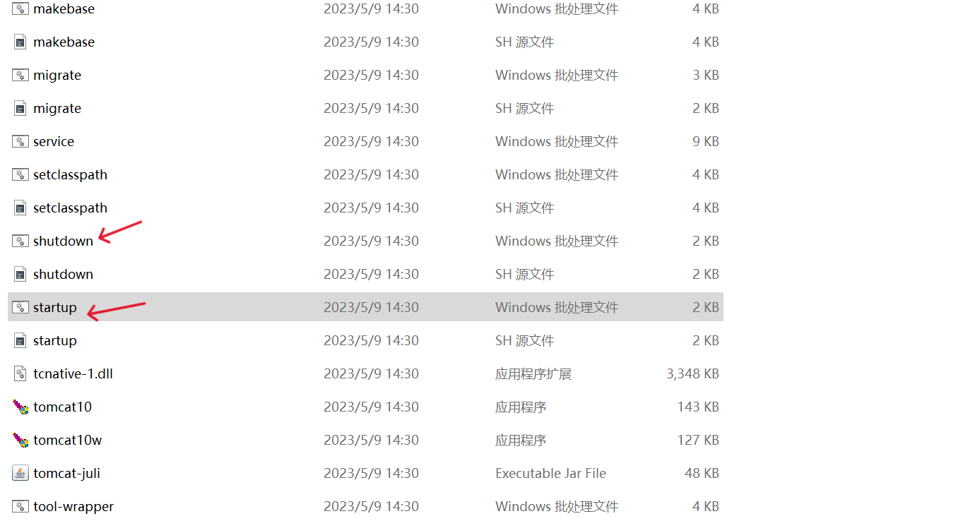
Task: Select the tomcat-juli Java jar icon
Action: tap(20, 474)
